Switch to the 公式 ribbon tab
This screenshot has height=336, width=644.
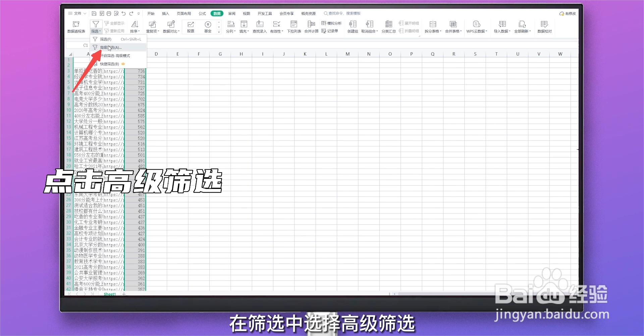pos(202,14)
